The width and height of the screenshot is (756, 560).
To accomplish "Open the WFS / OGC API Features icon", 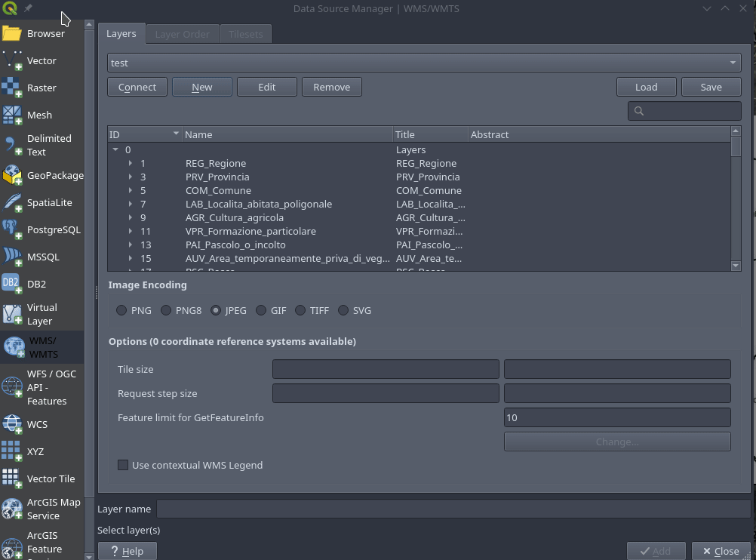I will [x=11, y=387].
